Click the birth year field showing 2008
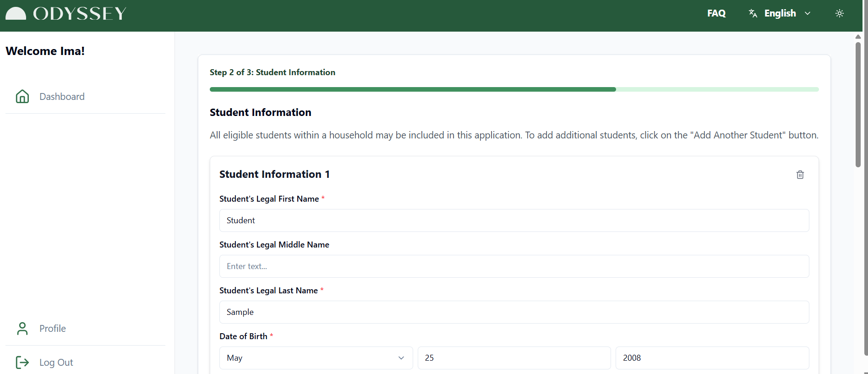This screenshot has width=868, height=374. (x=712, y=358)
